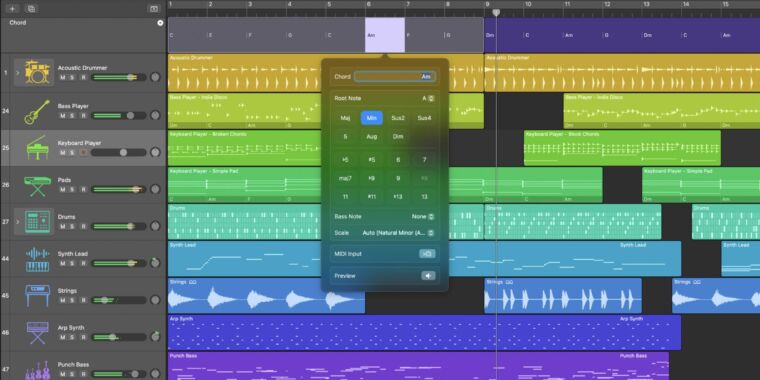Click the Bass Player pan knob
This screenshot has width=760, height=380.
coord(155,115)
